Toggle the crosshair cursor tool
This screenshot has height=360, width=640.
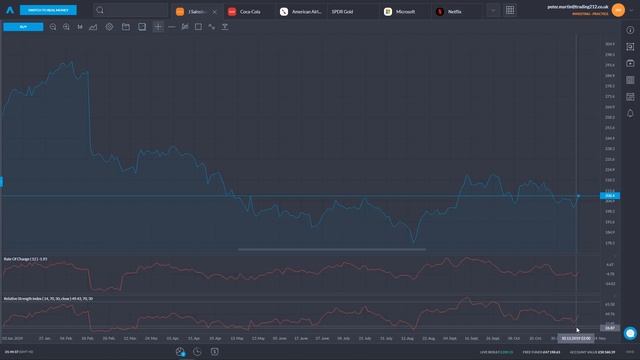tap(158, 27)
